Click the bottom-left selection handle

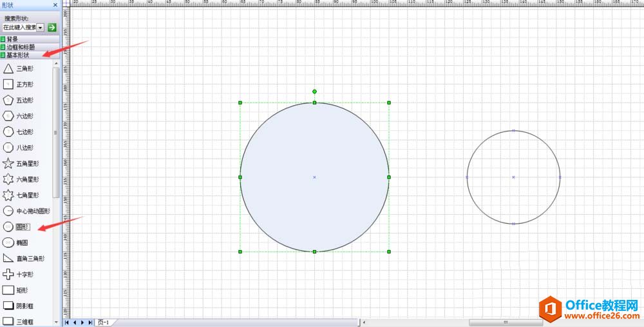[240, 252]
